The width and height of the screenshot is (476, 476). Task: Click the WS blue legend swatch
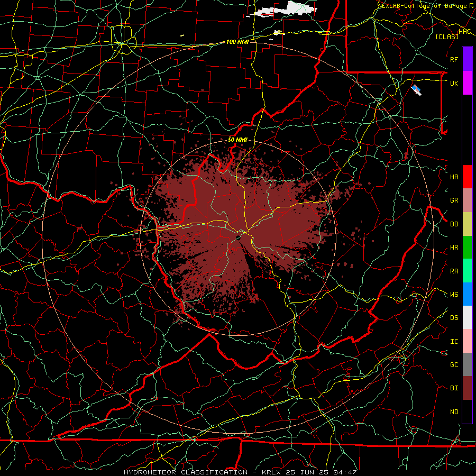pyautogui.click(x=467, y=294)
